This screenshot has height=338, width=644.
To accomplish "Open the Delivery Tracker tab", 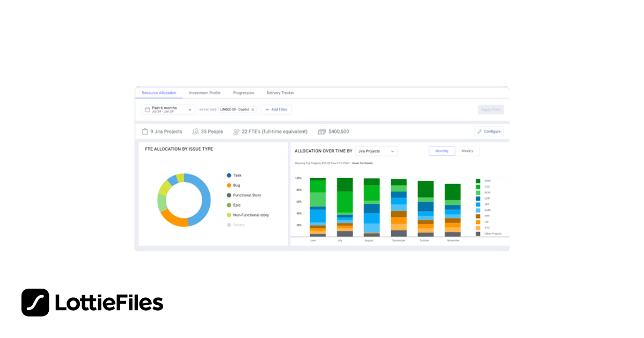I will [x=280, y=93].
